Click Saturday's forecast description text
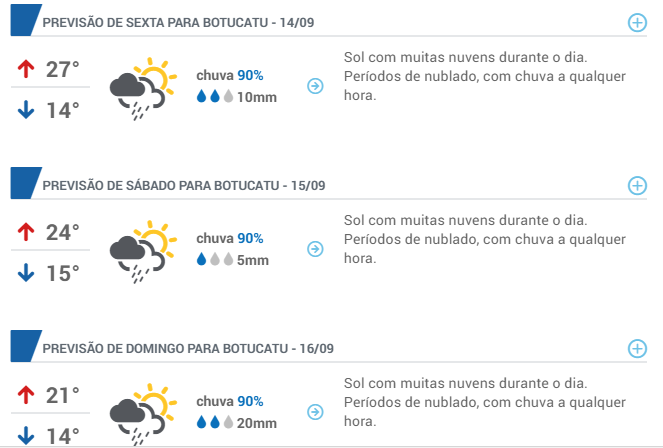 click(x=485, y=239)
